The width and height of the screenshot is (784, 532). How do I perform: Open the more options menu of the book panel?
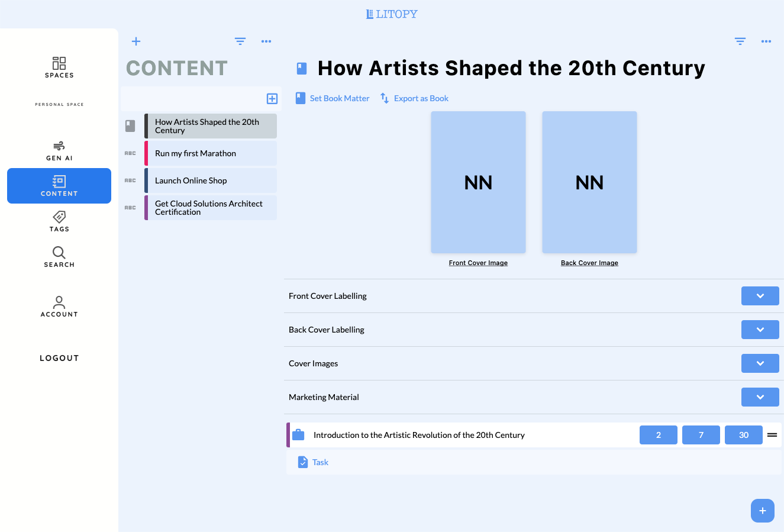pos(766,41)
